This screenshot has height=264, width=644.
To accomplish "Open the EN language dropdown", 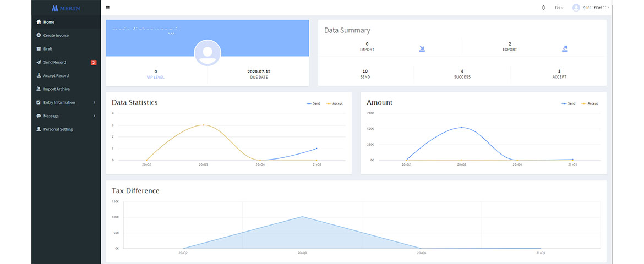I will click(559, 8).
